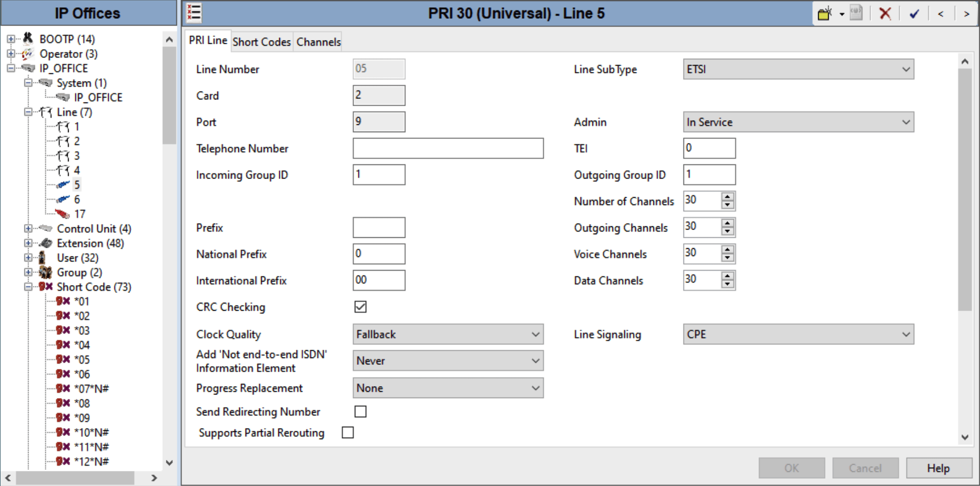Viewport: 980px width, 486px height.
Task: Click the Help button
Action: click(x=939, y=468)
